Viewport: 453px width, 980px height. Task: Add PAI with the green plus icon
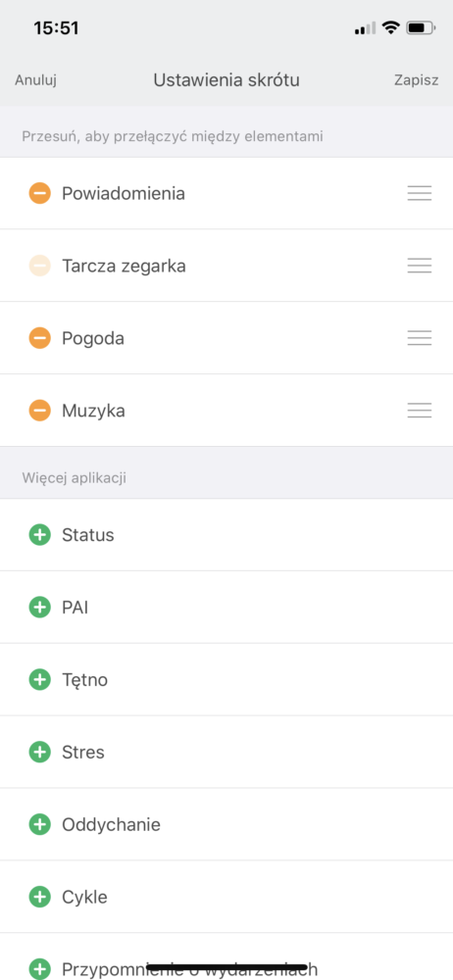tap(39, 607)
